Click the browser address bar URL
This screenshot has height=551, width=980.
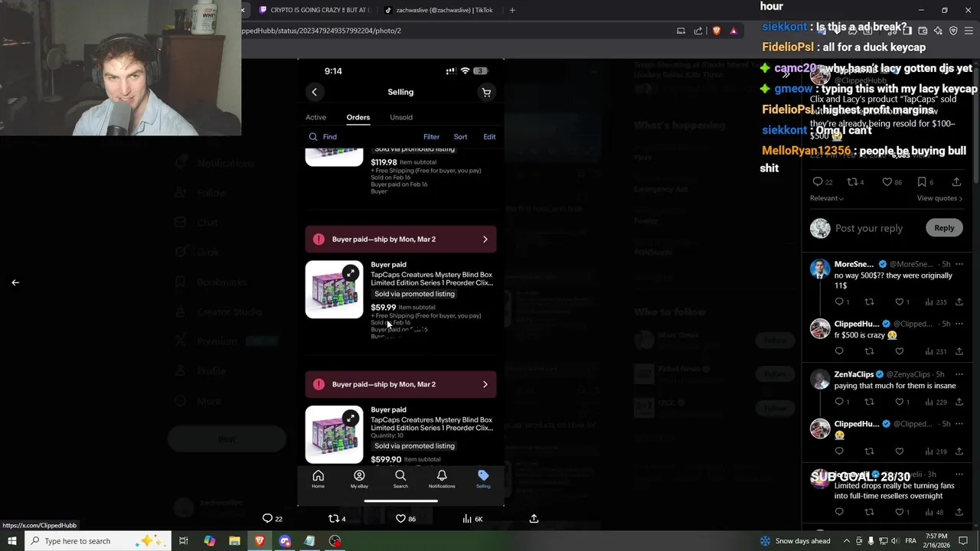point(322,31)
